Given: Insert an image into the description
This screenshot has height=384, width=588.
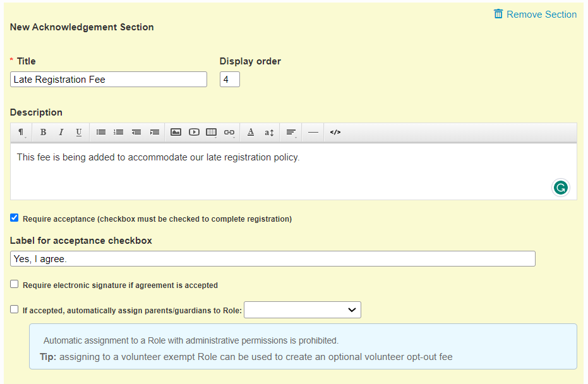Looking at the screenshot, I should (176, 133).
